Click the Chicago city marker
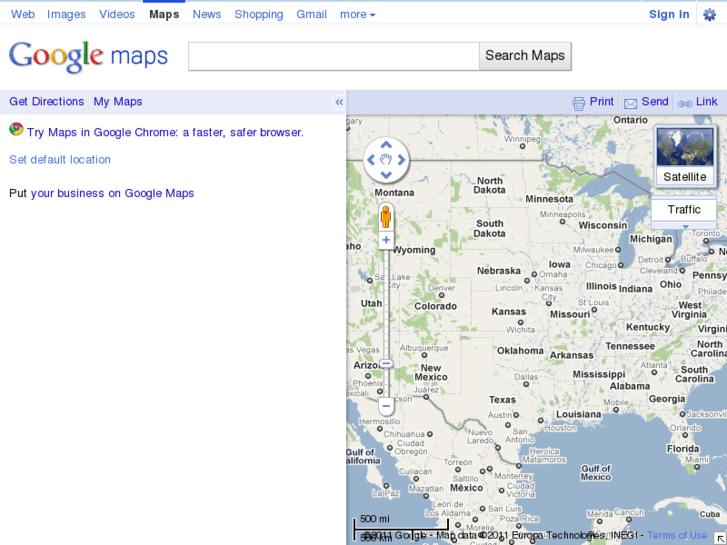 pos(620,265)
